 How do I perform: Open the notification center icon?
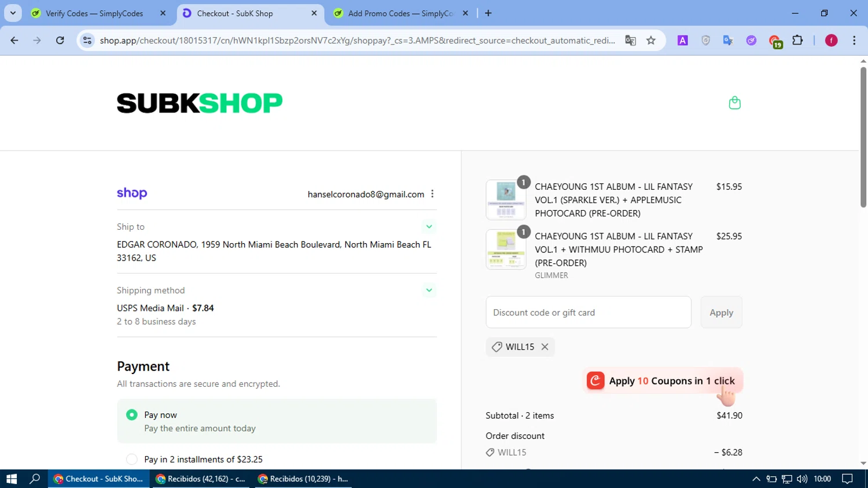click(x=847, y=479)
